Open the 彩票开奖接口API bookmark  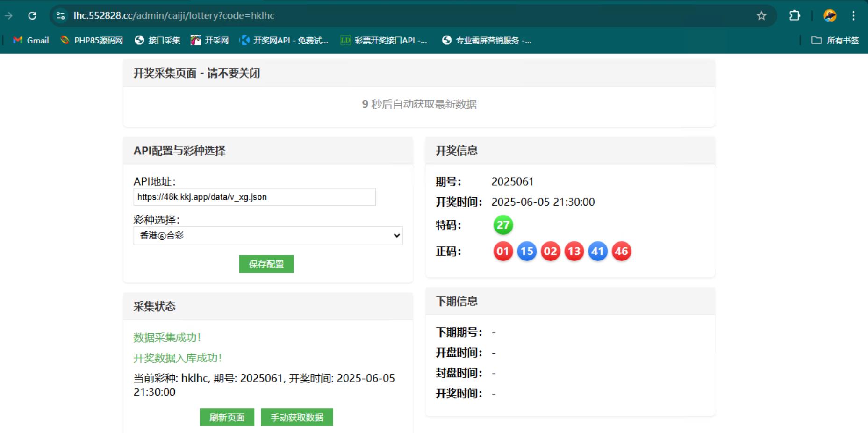[384, 41]
